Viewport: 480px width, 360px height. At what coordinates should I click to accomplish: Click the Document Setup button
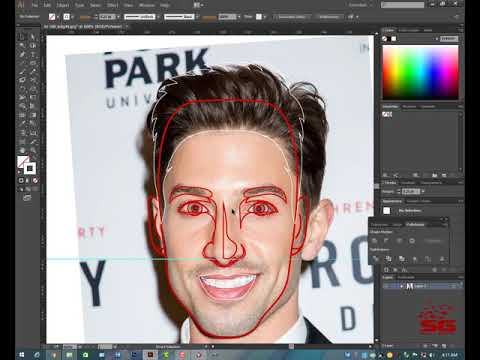pos(292,17)
